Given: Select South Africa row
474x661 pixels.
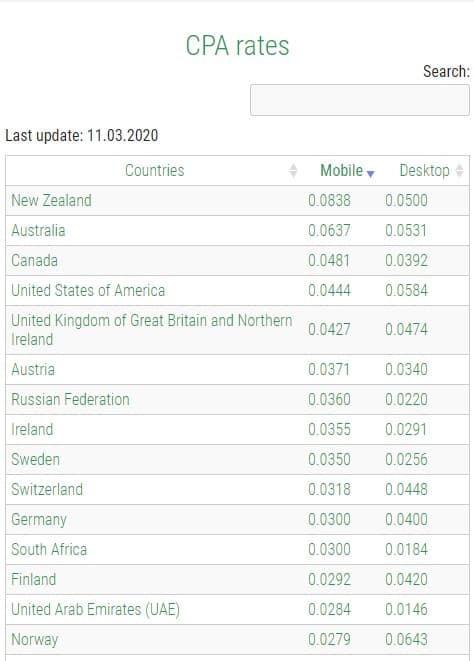Looking at the screenshot, I should point(237,549).
